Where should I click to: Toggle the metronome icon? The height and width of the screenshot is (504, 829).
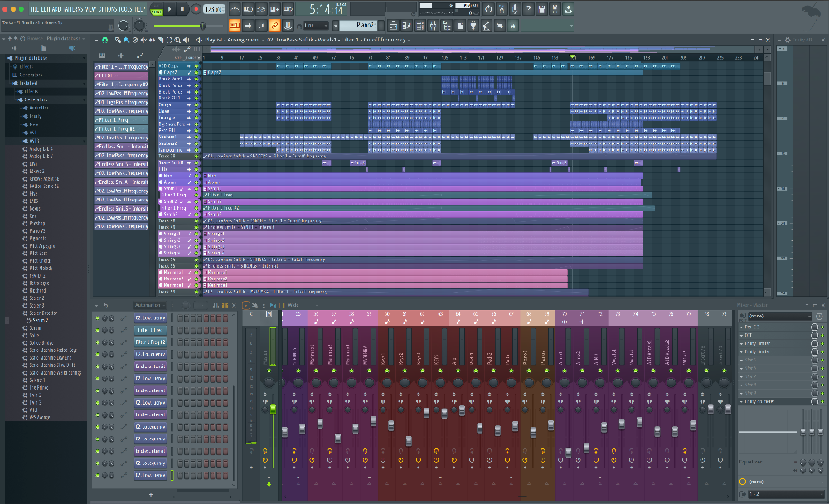click(x=235, y=9)
